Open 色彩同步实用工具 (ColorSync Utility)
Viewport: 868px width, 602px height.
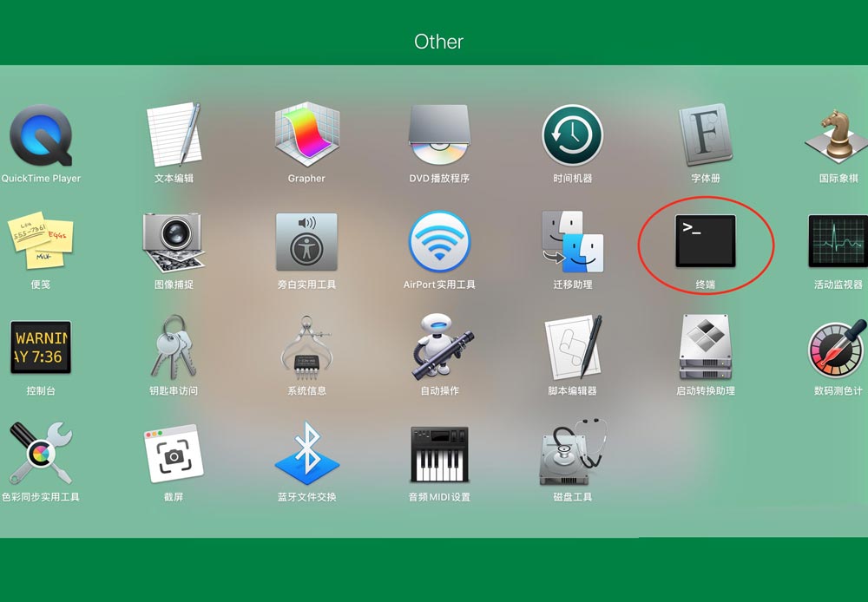coord(41,453)
